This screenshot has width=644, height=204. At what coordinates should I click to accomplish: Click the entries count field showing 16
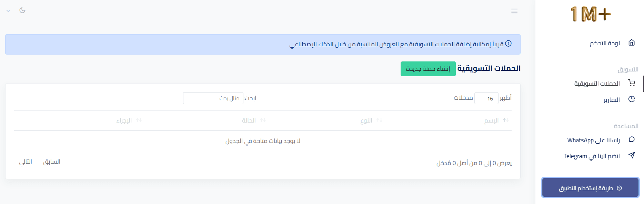pos(486,98)
